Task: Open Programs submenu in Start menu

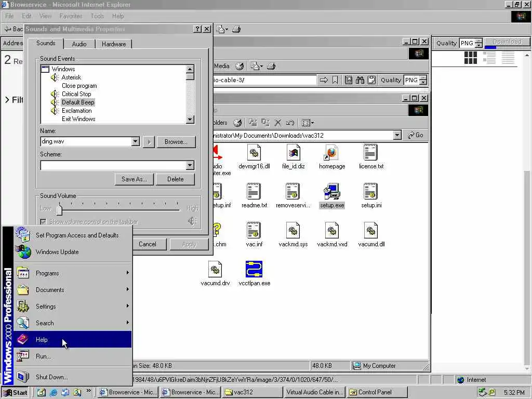Action: click(72, 273)
